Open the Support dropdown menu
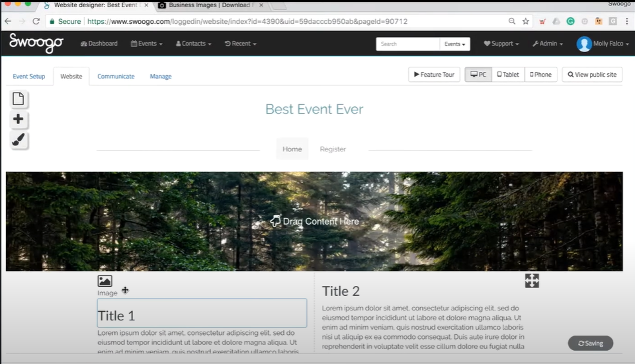 coord(501,44)
